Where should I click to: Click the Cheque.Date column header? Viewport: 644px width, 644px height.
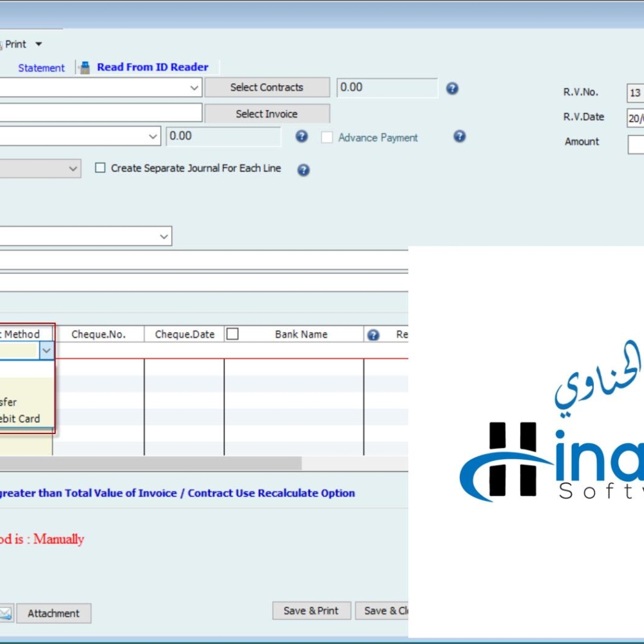pos(184,334)
